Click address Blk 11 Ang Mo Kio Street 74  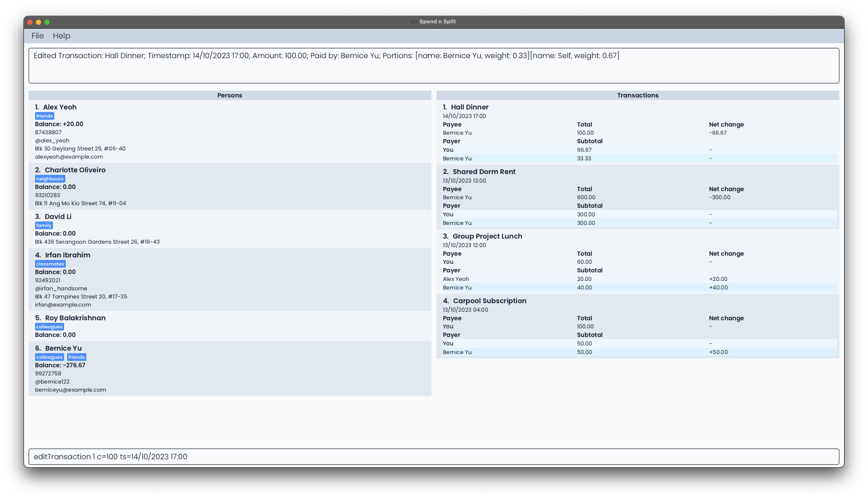coord(80,204)
